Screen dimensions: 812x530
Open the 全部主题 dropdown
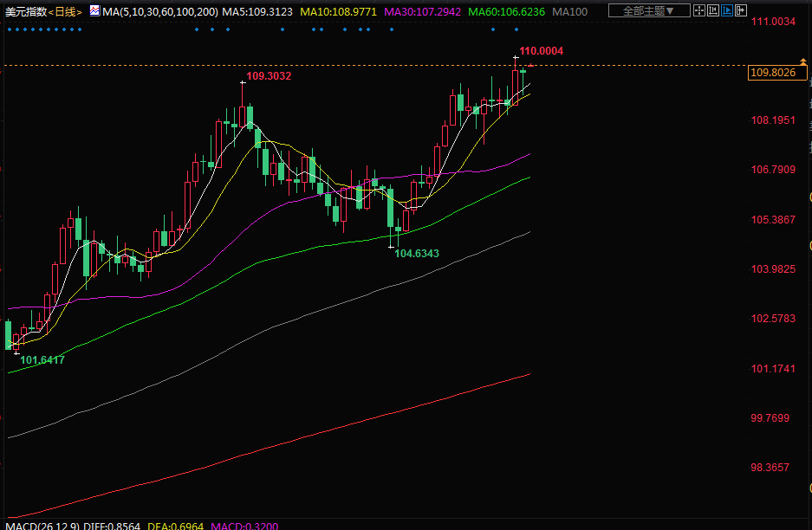click(648, 11)
